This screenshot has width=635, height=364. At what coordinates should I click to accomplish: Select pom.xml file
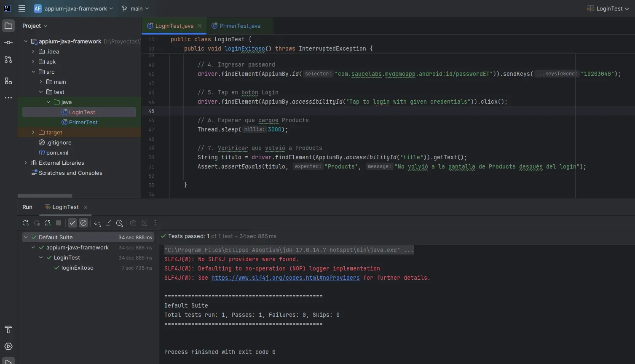pyautogui.click(x=54, y=153)
